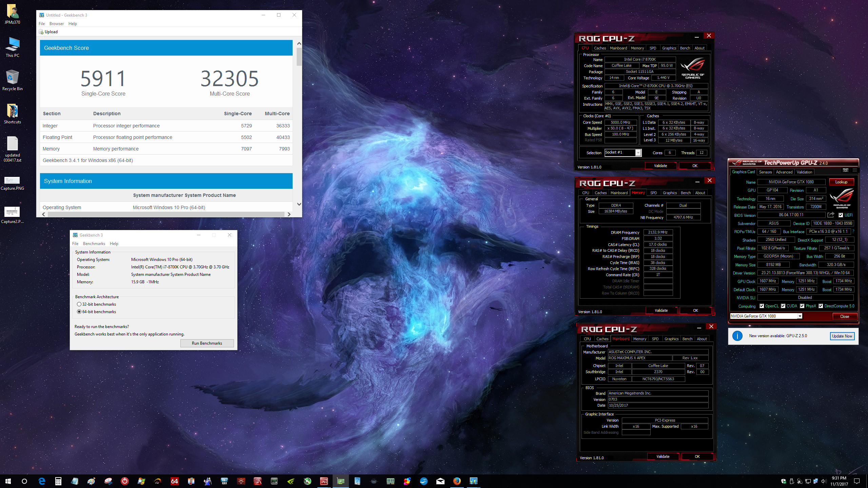This screenshot has height=488, width=868.
Task: Open the GPU-Z hamburger menu icon
Action: point(855,170)
